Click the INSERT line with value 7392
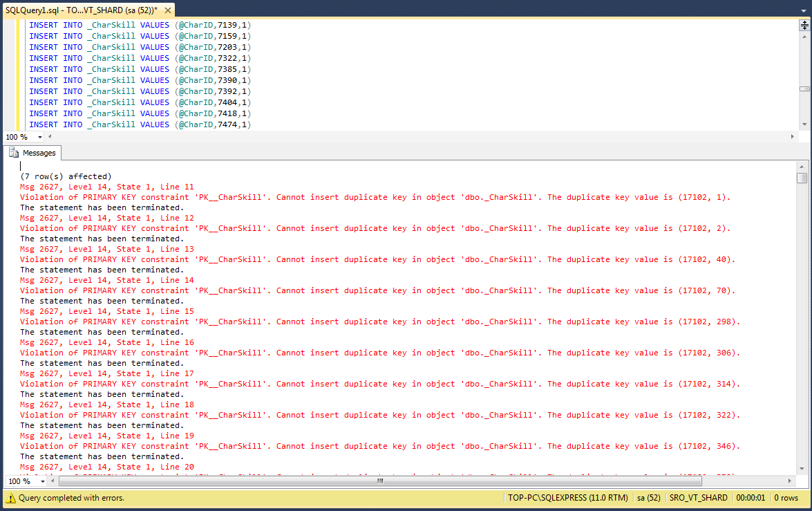The height and width of the screenshot is (511, 812). tap(140, 91)
